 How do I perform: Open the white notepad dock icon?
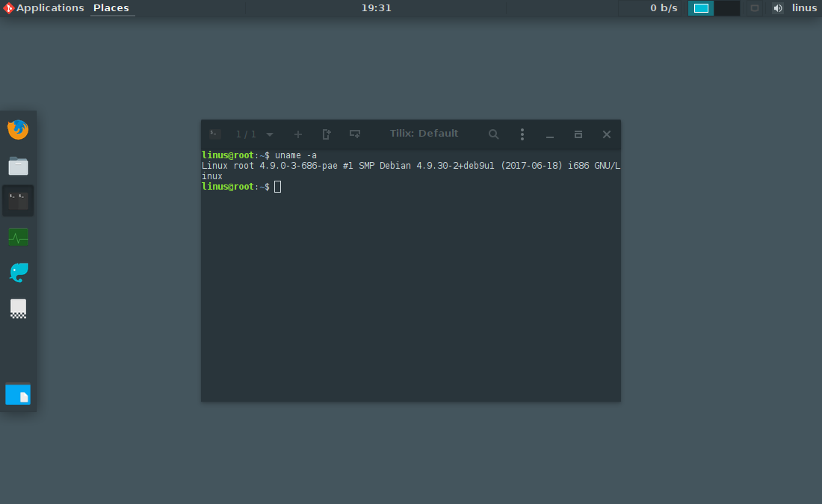coord(18,308)
